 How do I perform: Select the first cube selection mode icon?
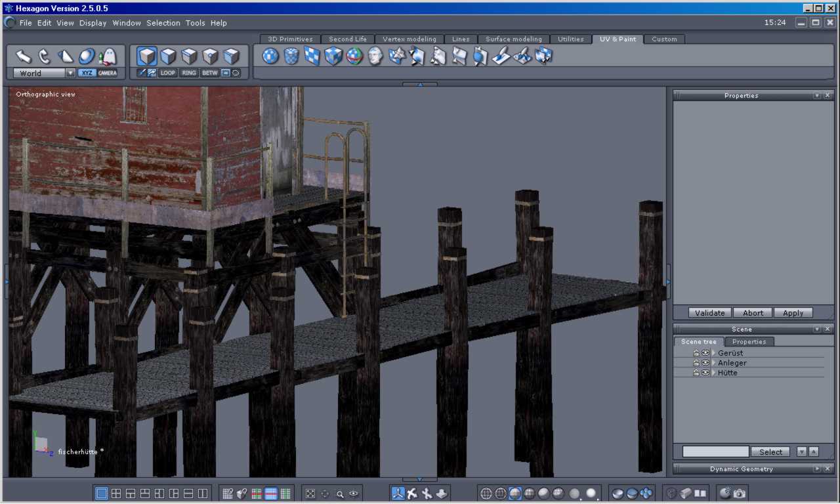point(147,56)
